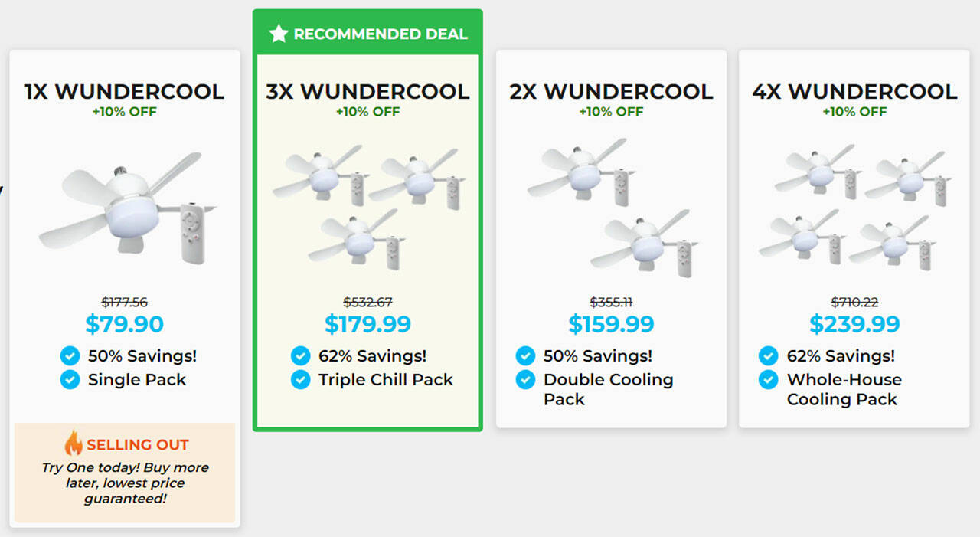
Task: Pick the 4X WUNDERCOOL heading
Action: 854,92
